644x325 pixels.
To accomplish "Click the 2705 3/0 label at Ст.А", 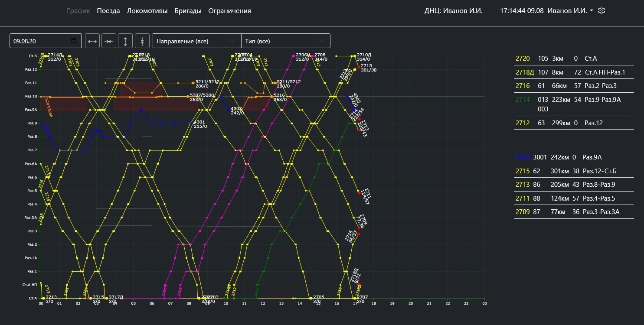I will click(319, 299).
